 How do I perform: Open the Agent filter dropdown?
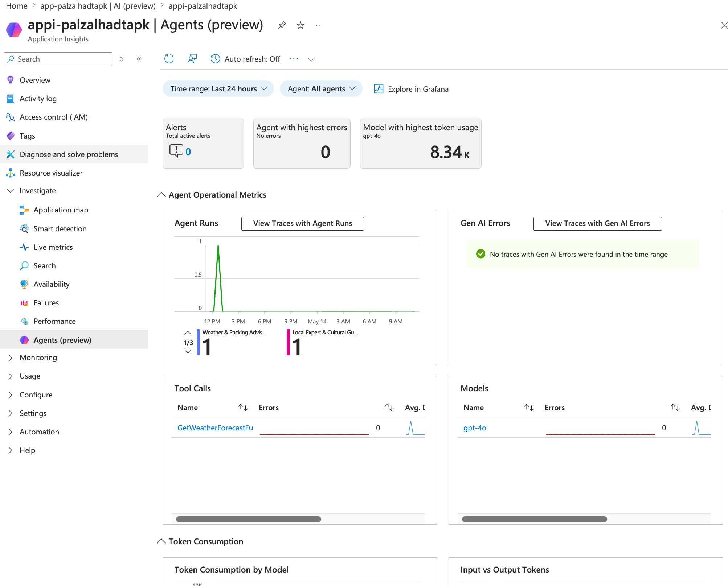pyautogui.click(x=321, y=89)
